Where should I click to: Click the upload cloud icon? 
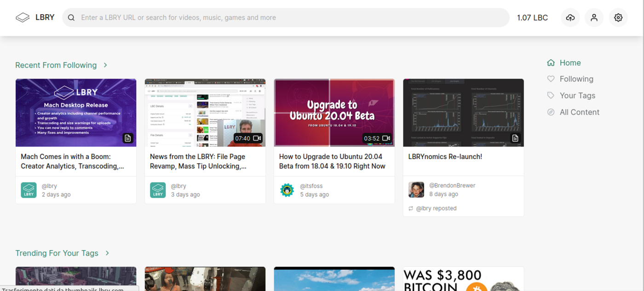click(570, 17)
